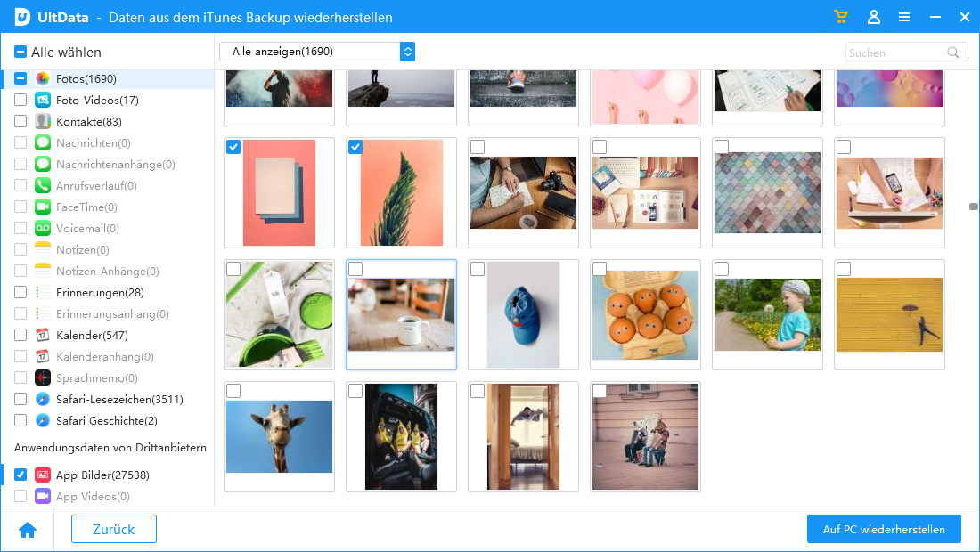The image size is (980, 552).
Task: Click Auf PC wiederherstellen button
Action: click(x=884, y=530)
